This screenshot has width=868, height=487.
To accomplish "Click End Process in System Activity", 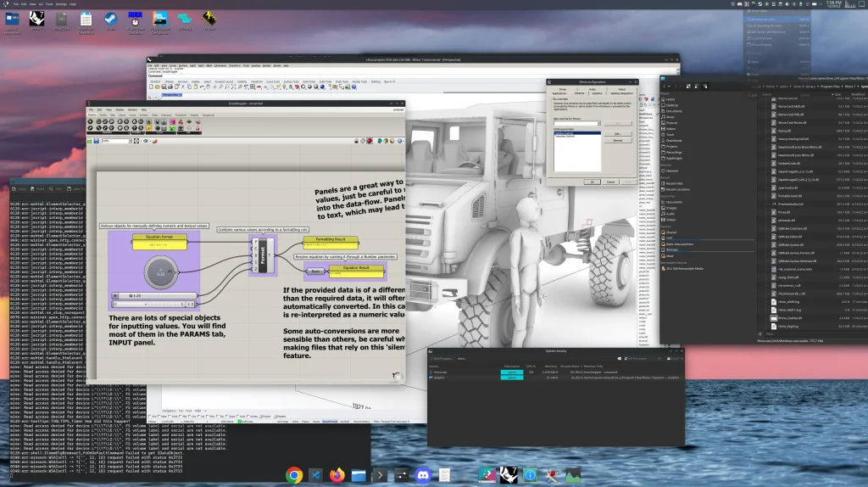I will click(442, 359).
